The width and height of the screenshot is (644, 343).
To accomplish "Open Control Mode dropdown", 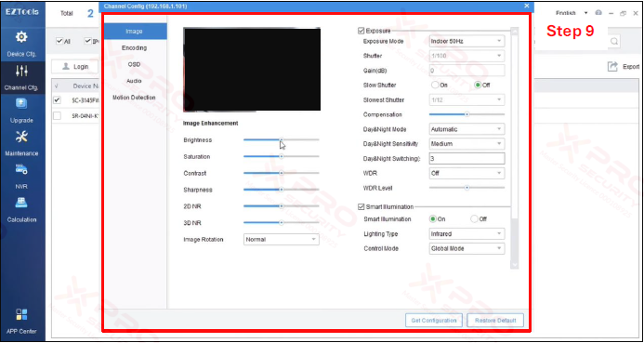I will (467, 248).
